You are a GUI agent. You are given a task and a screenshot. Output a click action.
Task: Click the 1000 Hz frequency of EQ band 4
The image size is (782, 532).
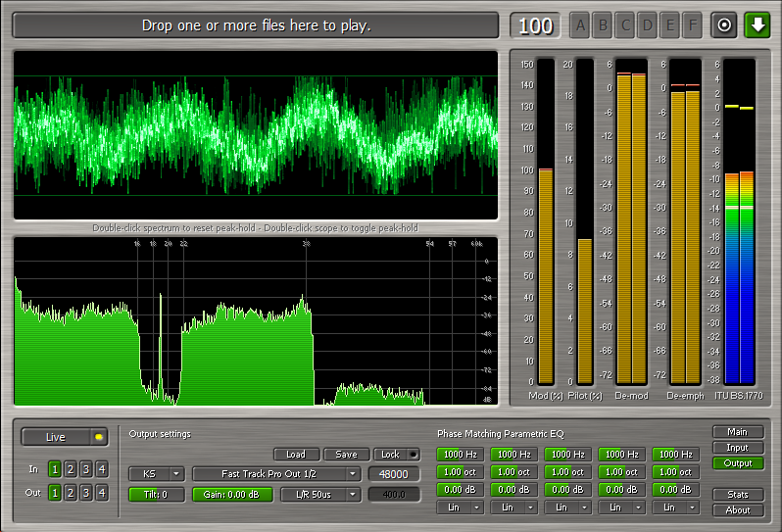coord(621,455)
